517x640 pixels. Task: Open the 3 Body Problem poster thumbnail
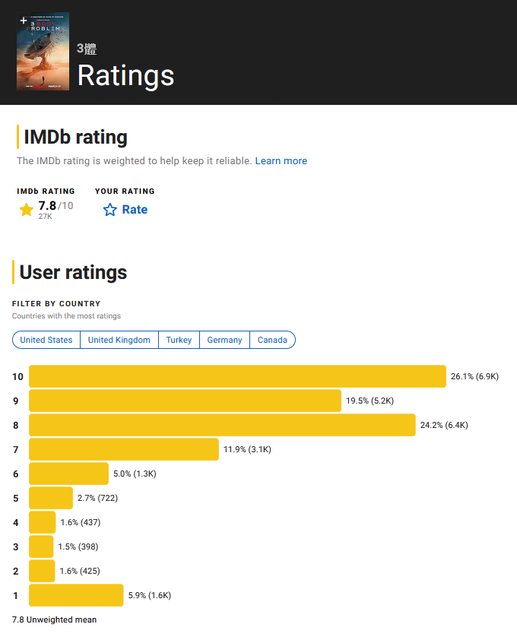[x=43, y=51]
